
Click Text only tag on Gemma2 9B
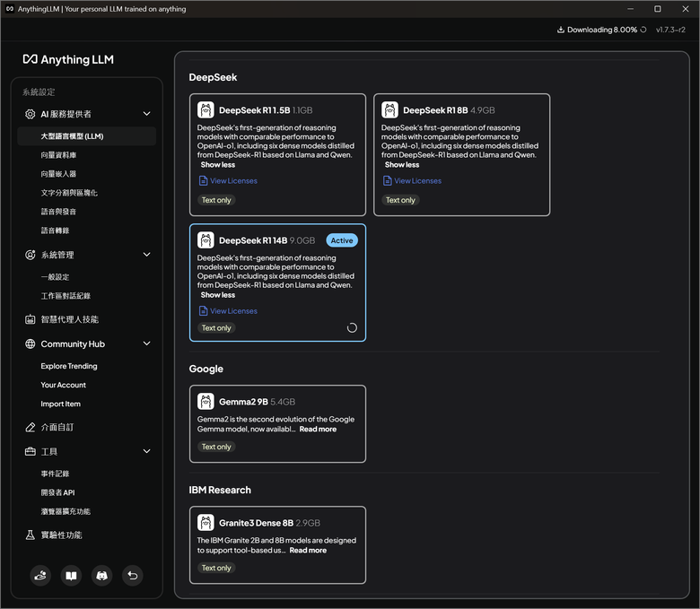coord(216,447)
